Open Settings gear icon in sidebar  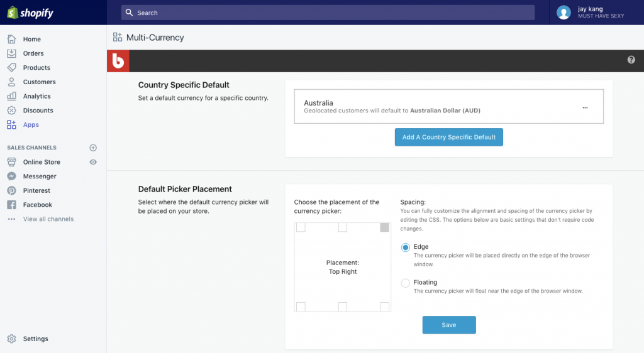coord(11,339)
